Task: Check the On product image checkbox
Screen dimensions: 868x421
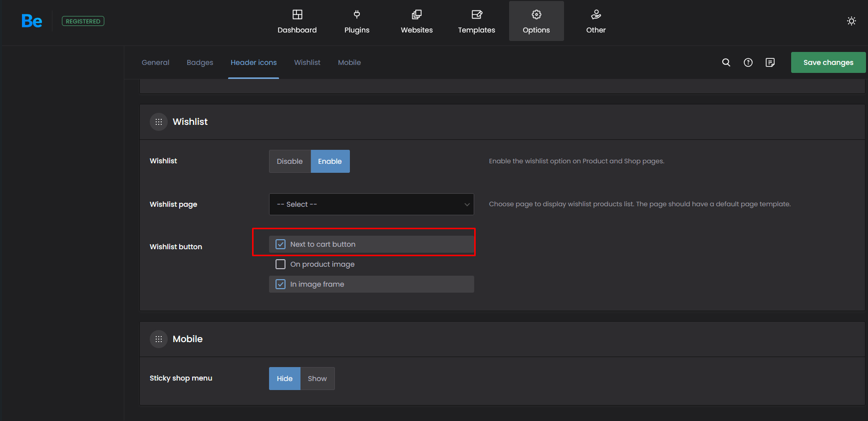Action: pos(281,264)
